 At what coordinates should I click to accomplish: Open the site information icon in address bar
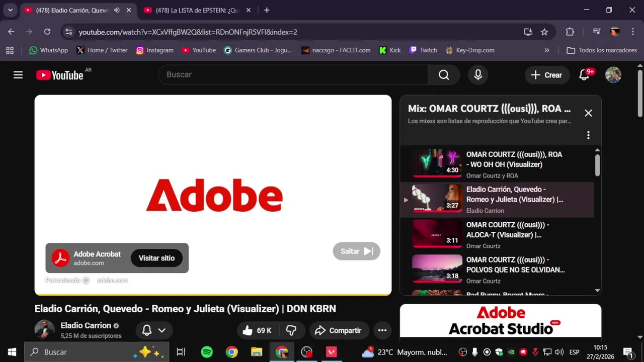point(69,32)
